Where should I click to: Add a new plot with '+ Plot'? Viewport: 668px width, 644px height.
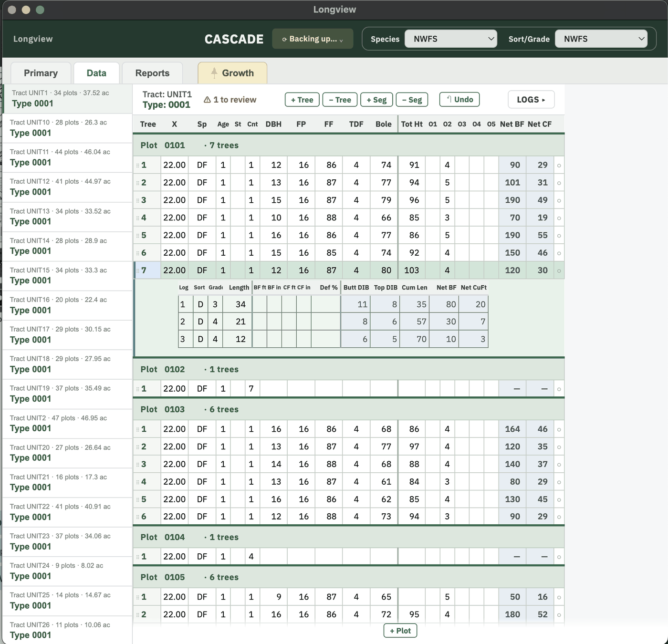coord(400,631)
